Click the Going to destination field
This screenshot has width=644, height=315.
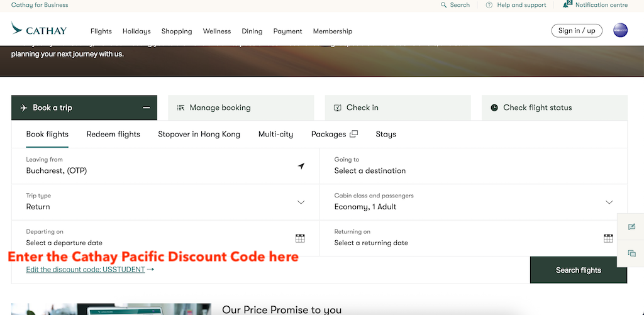[474, 166]
